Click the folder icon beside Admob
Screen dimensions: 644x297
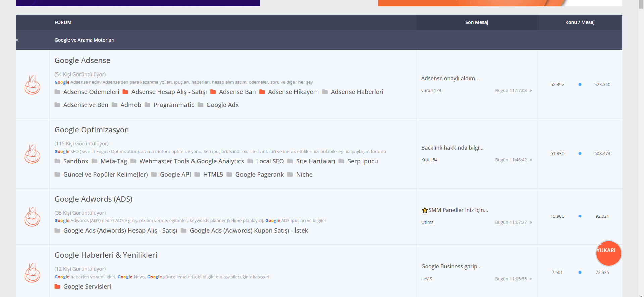coord(114,105)
